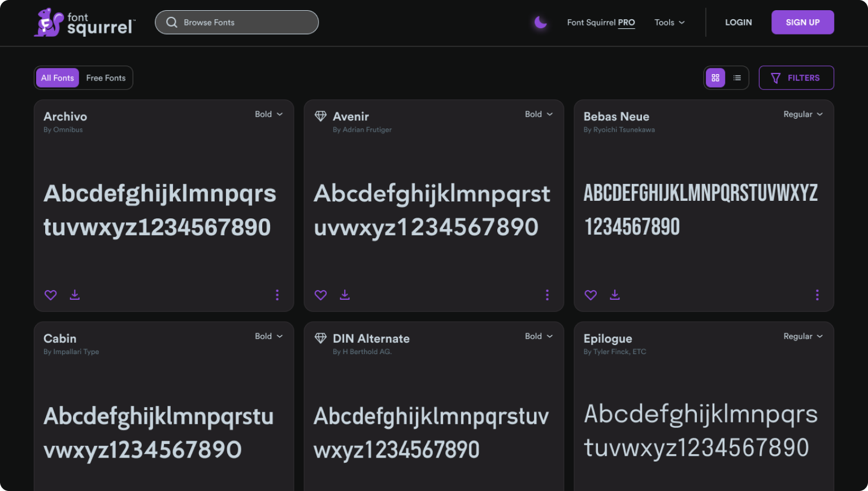Click the 'By Impallari Type' author text
This screenshot has width=868, height=491.
71,352
